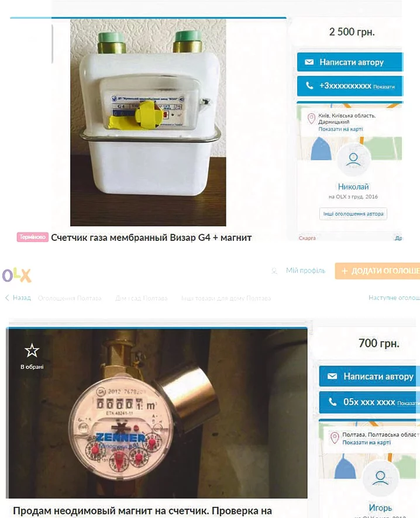Click Показати на карті under Київ
This screenshot has height=518, width=420.
[x=340, y=129]
